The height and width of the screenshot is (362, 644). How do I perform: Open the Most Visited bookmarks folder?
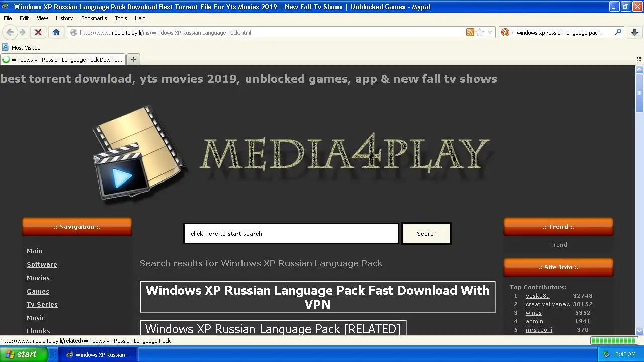pyautogui.click(x=22, y=47)
